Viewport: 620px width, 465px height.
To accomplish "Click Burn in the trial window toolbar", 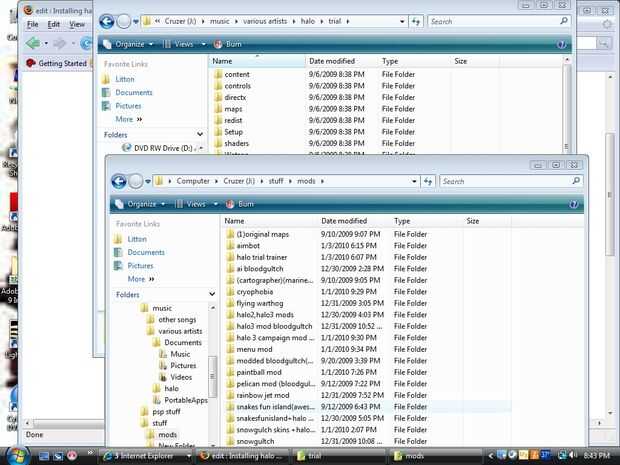I will 228,44.
